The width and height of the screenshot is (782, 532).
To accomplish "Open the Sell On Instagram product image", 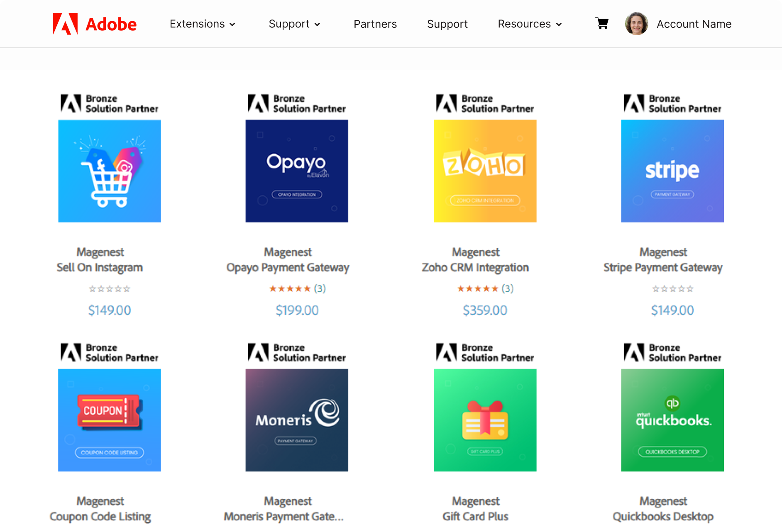I will (110, 171).
